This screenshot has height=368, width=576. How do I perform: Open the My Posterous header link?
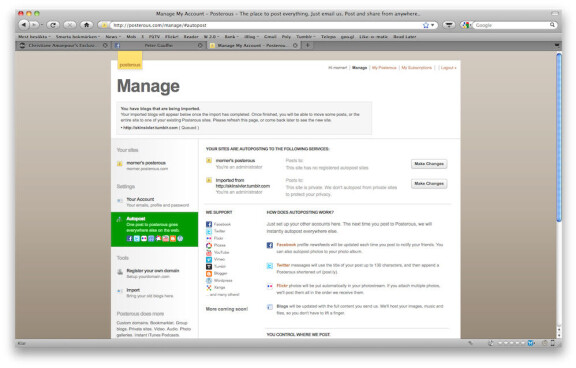tap(384, 68)
